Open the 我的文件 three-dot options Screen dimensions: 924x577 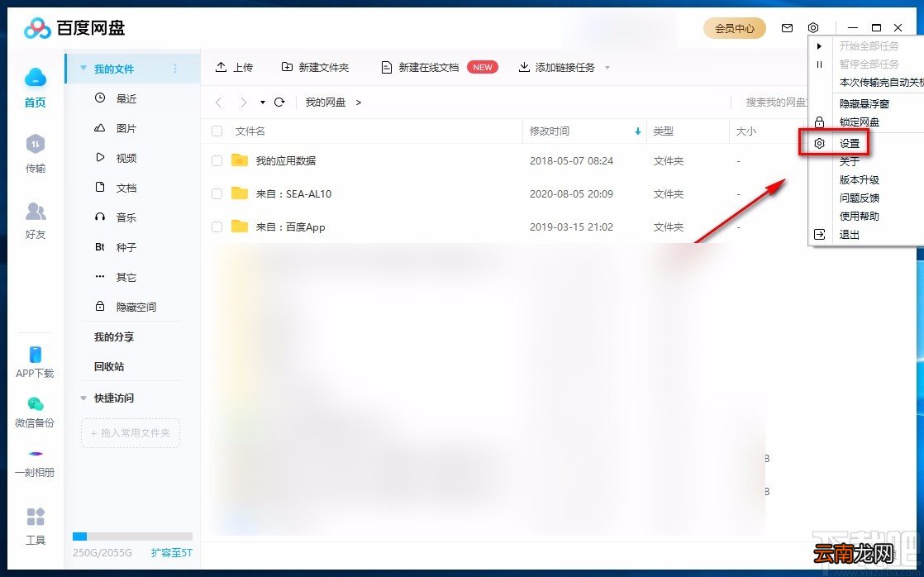click(x=175, y=69)
